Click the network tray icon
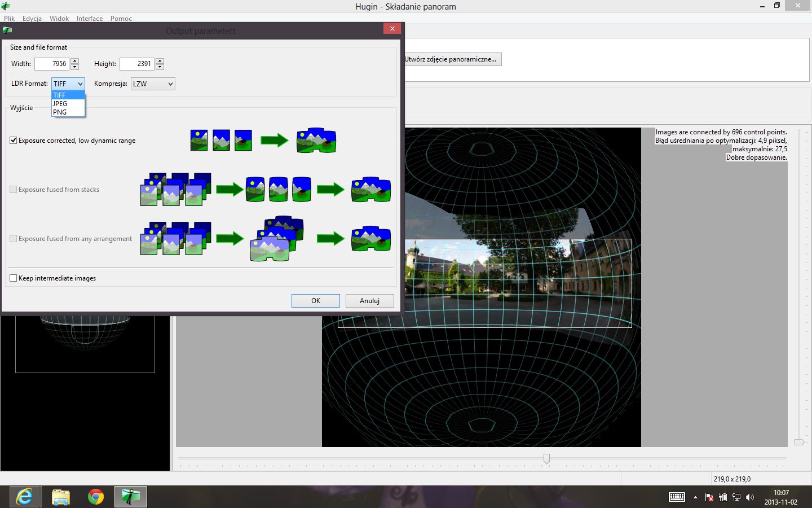Image resolution: width=812 pixels, height=508 pixels. click(736, 497)
